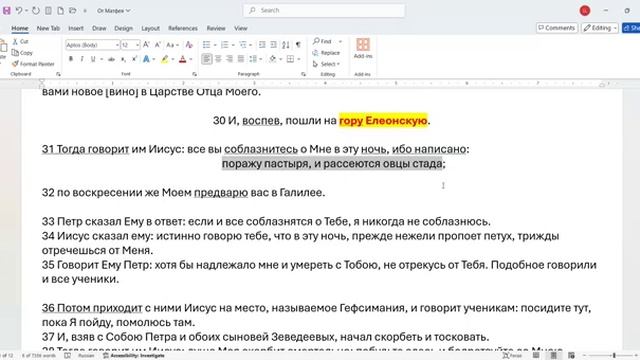Show or hide paragraph marks
Screen dimensions: 640x360
(298, 44)
